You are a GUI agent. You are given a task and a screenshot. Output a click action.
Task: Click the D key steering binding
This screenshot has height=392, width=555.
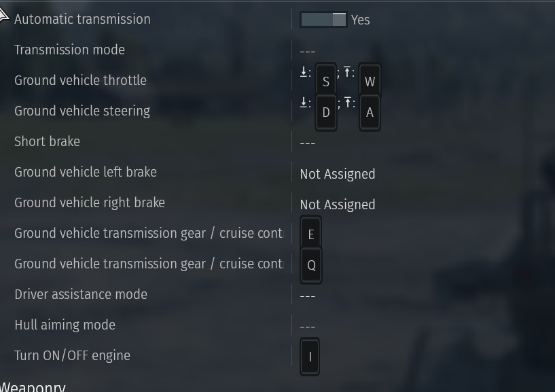(326, 112)
